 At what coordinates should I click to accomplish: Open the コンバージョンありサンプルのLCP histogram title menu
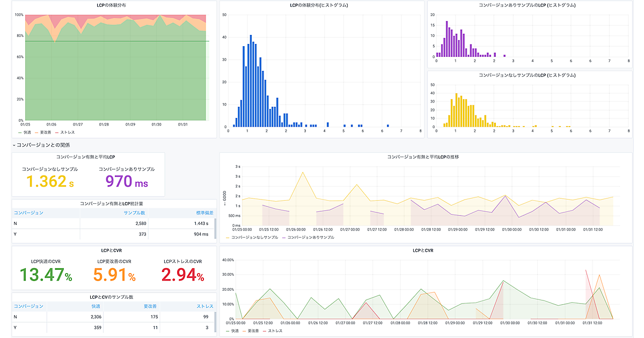527,5
